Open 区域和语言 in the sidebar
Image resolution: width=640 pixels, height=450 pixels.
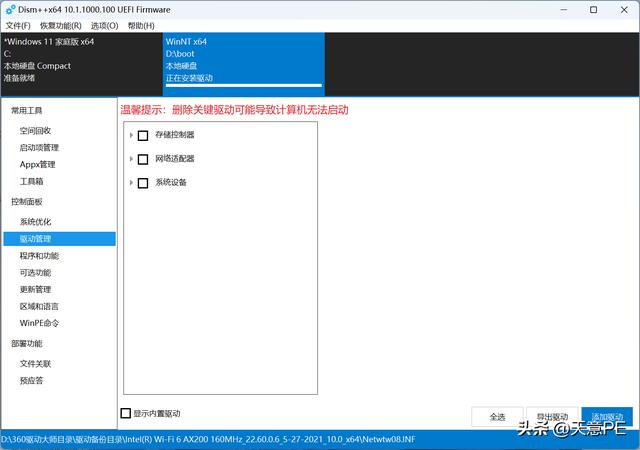click(39, 306)
